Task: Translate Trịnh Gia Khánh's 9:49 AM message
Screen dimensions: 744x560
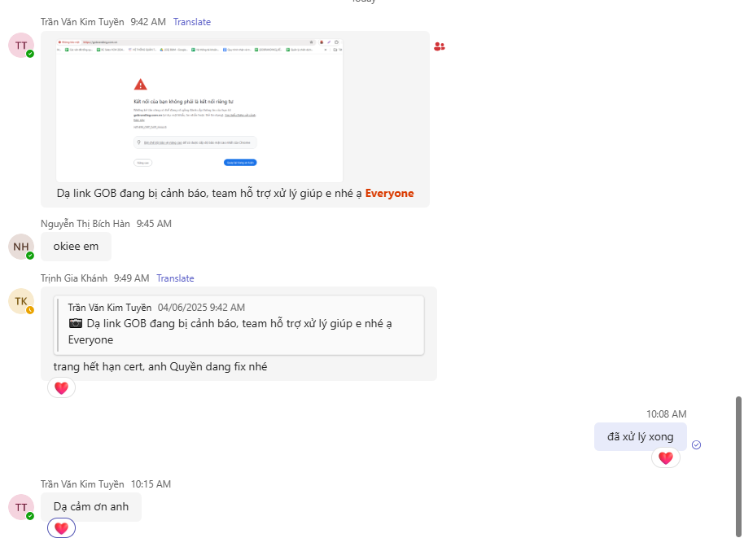Action: point(175,278)
